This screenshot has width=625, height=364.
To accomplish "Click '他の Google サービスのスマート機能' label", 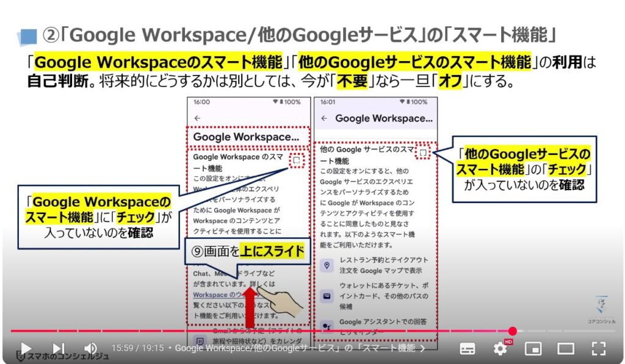I will click(367, 155).
